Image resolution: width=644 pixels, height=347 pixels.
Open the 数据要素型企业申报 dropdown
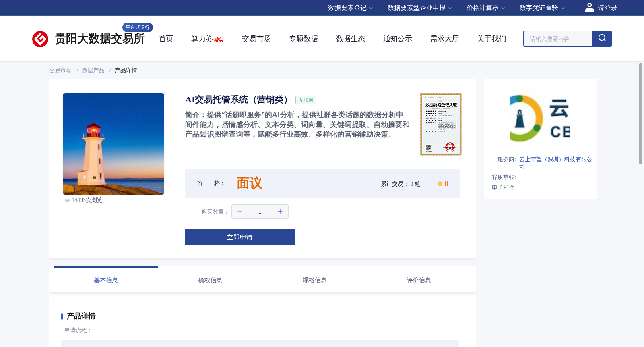(x=420, y=8)
